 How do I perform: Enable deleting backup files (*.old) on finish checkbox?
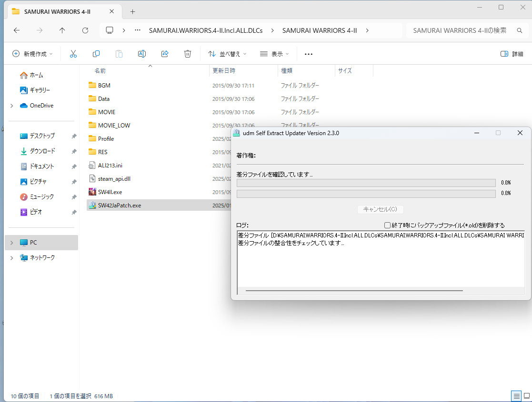click(387, 225)
